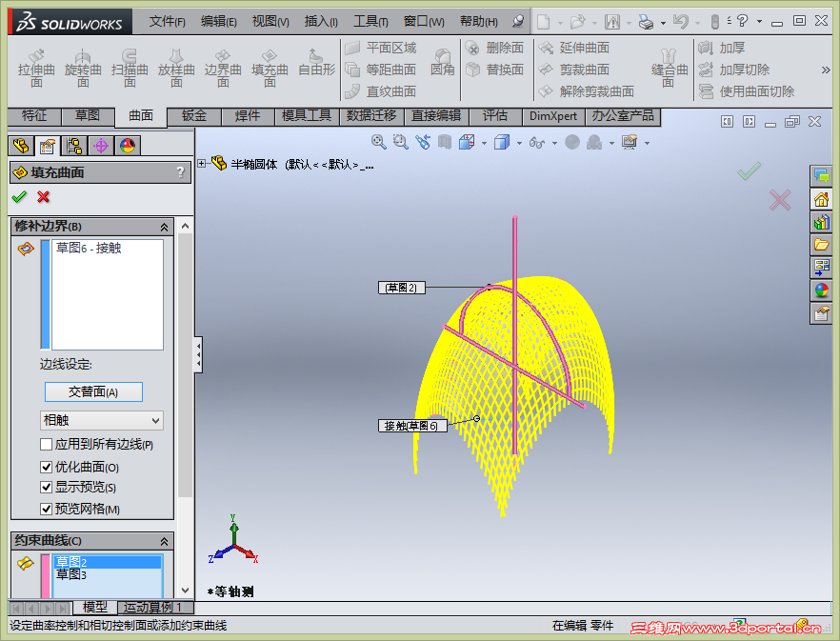Viewport: 840px width, 641px height.
Task: Click the PropertyManager scrollbar down arrow
Action: [x=185, y=591]
